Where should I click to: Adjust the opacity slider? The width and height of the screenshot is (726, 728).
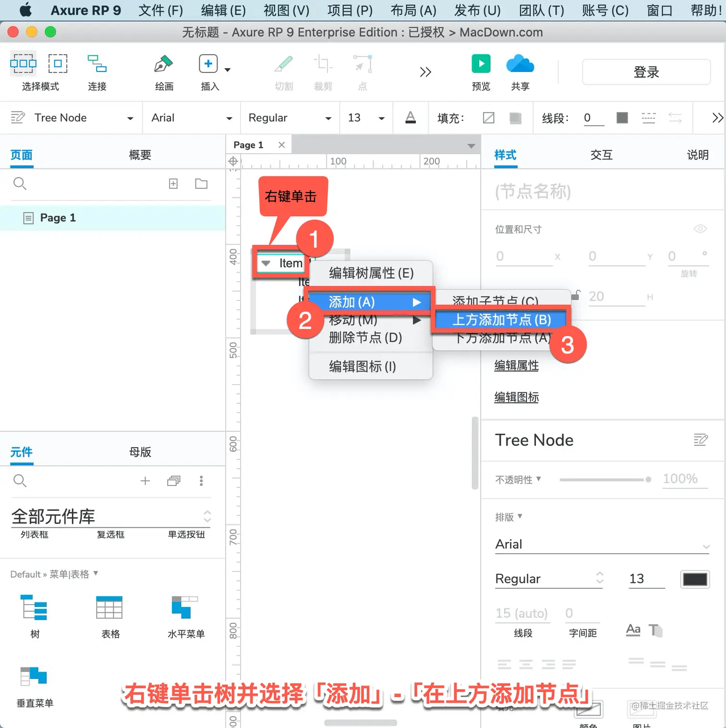click(x=605, y=480)
